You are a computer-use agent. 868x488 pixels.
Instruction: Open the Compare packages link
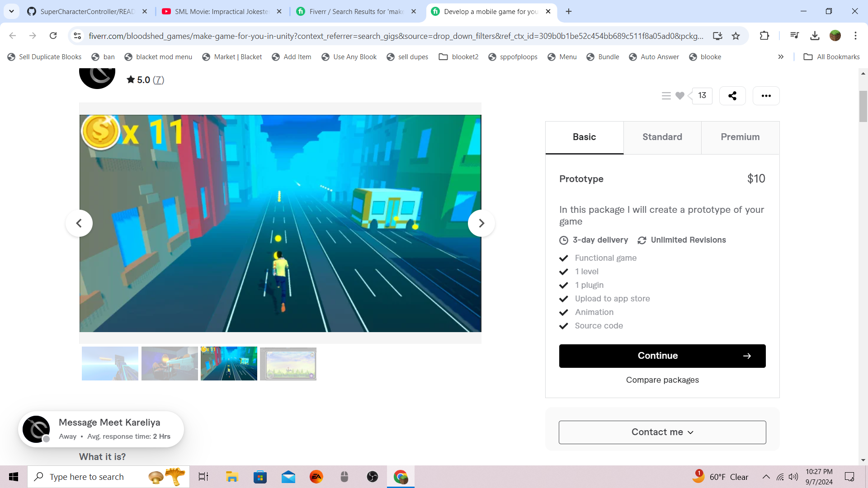point(662,380)
